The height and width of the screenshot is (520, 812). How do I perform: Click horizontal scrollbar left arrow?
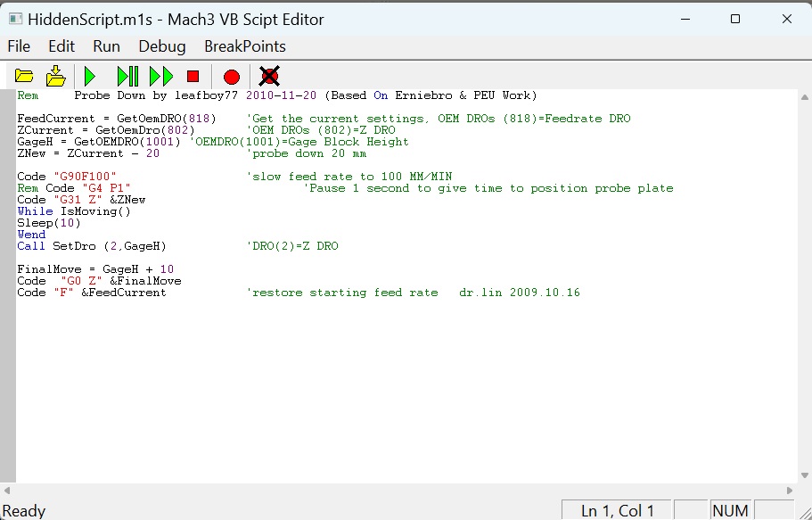(7, 490)
